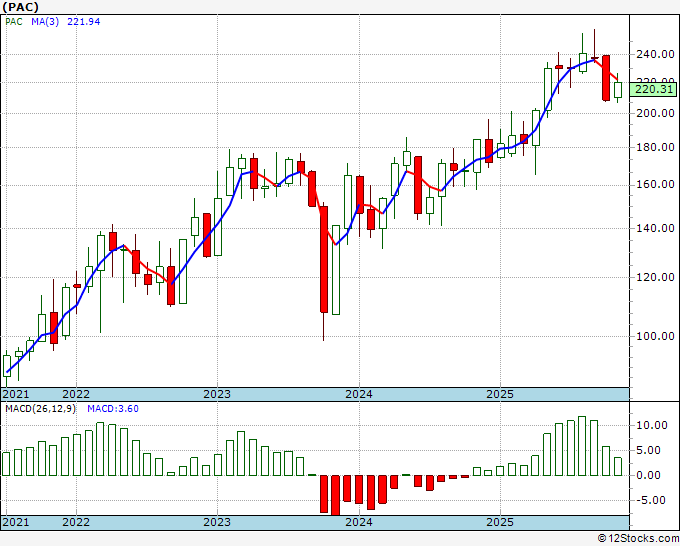The width and height of the screenshot is (680, 546).
Task: Click the lowest red MACD histogram bar
Action: click(x=336, y=495)
